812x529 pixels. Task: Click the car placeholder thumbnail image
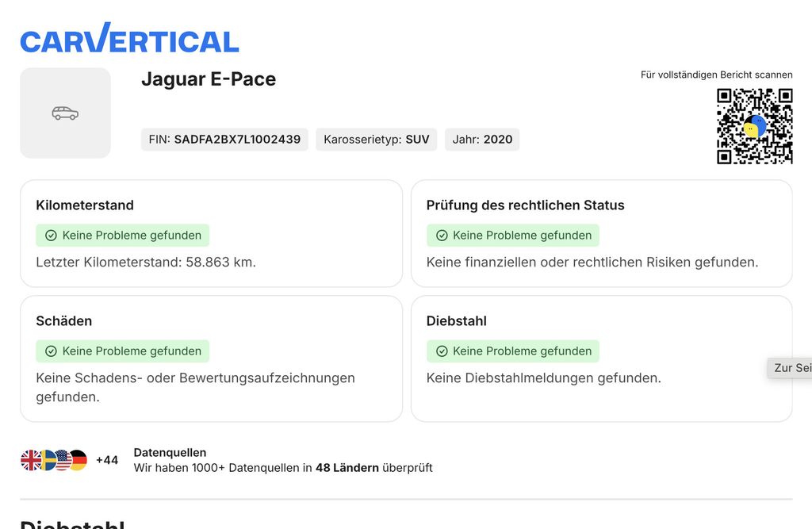(x=65, y=113)
